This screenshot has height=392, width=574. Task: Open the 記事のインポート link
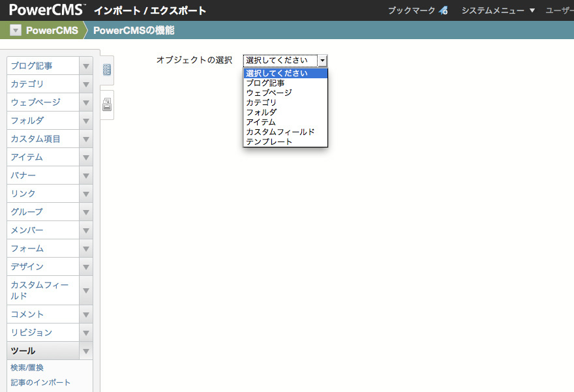click(x=40, y=383)
